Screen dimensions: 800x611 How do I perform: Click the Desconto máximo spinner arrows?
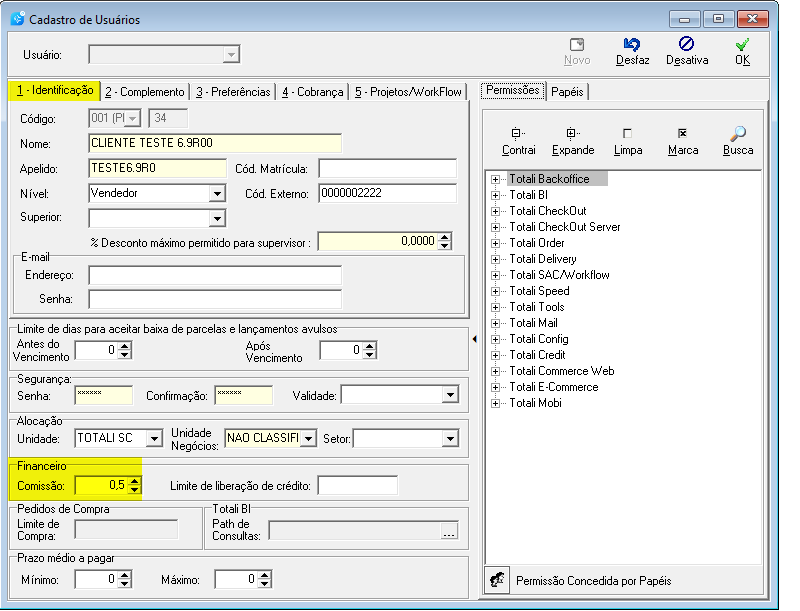point(445,241)
